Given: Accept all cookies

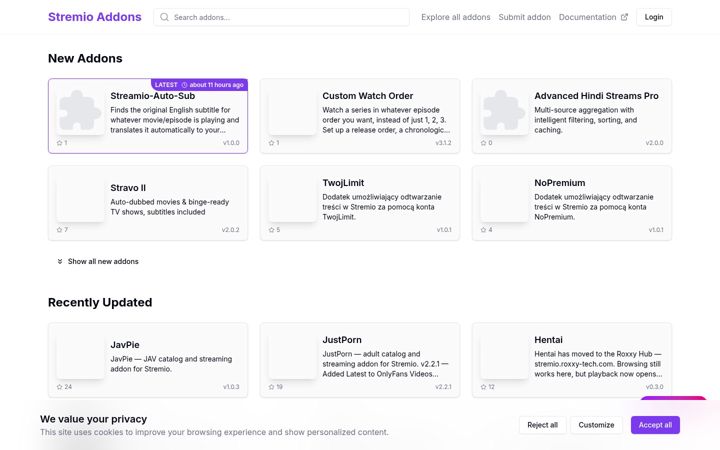Looking at the screenshot, I should [655, 425].
